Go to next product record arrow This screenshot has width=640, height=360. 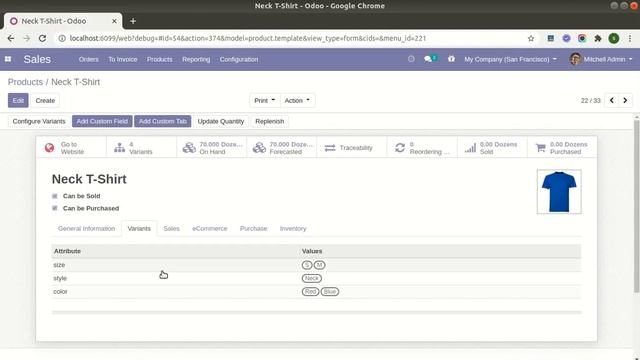pyautogui.click(x=625, y=100)
